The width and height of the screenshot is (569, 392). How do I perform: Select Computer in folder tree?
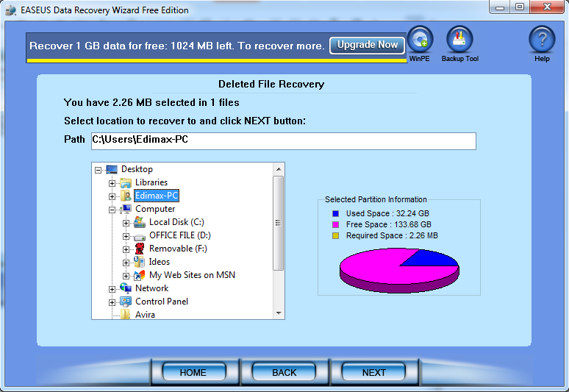point(155,209)
